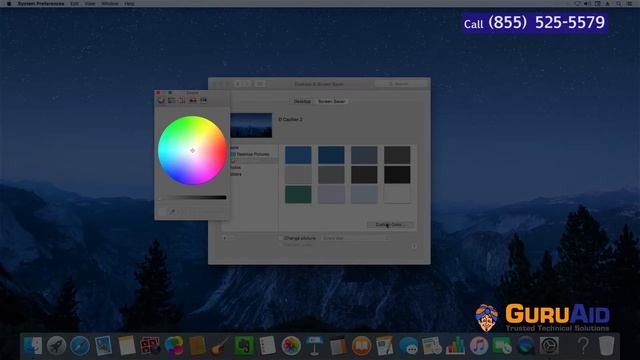Go back in System Preferences toolbar

coord(238,84)
